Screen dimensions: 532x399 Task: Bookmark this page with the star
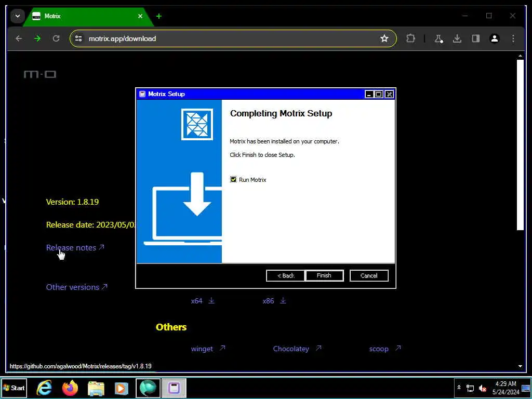tap(384, 38)
